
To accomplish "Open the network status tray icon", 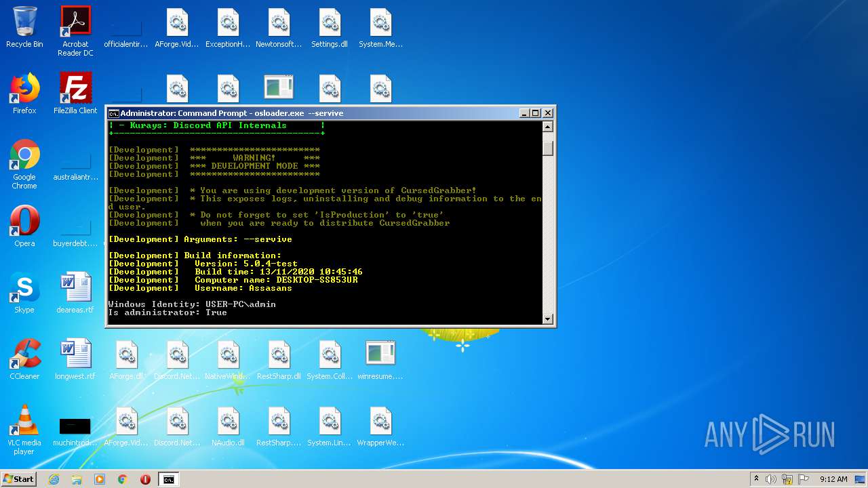I will click(787, 479).
